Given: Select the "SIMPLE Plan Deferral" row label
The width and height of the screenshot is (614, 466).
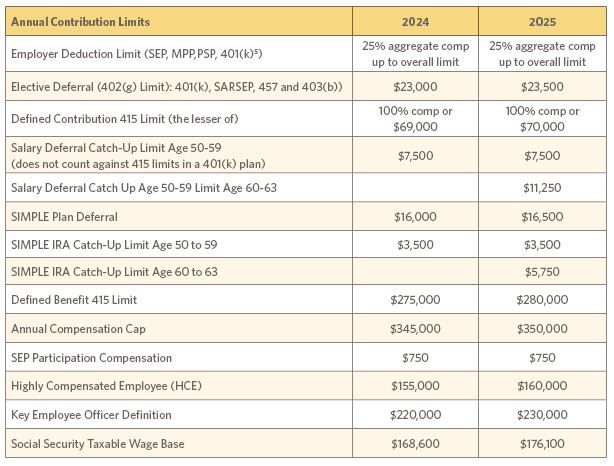Looking at the screenshot, I should [x=64, y=216].
